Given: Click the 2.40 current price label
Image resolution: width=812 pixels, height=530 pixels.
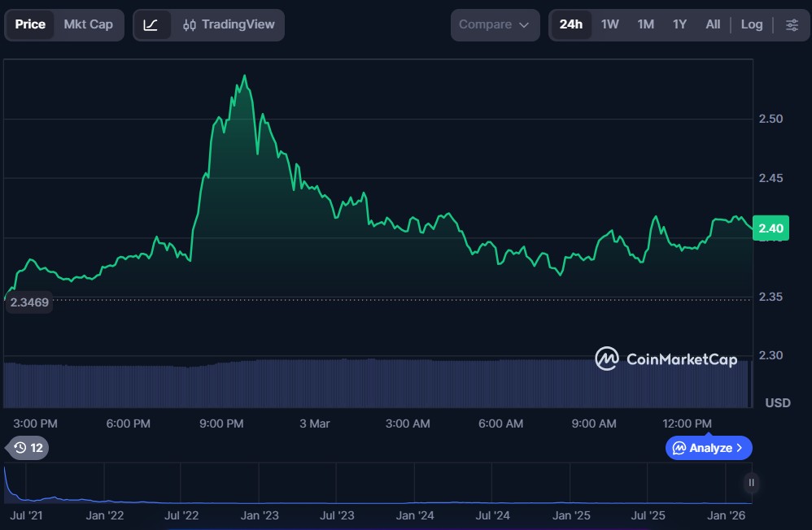Looking at the screenshot, I should (770, 228).
